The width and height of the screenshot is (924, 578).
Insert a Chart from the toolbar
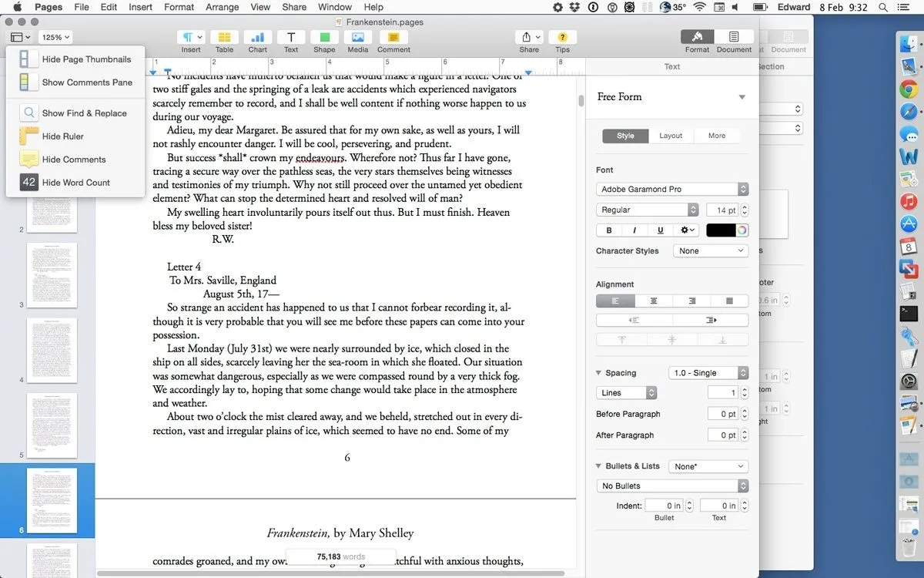point(257,38)
